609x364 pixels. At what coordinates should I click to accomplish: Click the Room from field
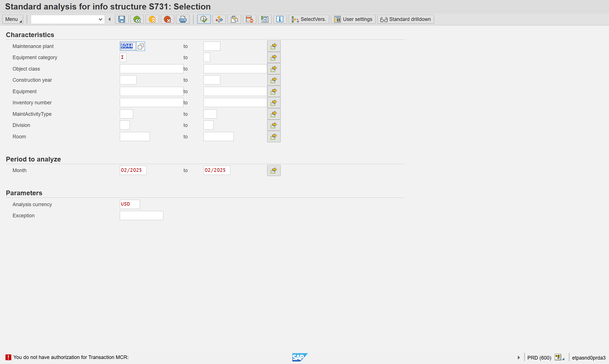click(135, 137)
